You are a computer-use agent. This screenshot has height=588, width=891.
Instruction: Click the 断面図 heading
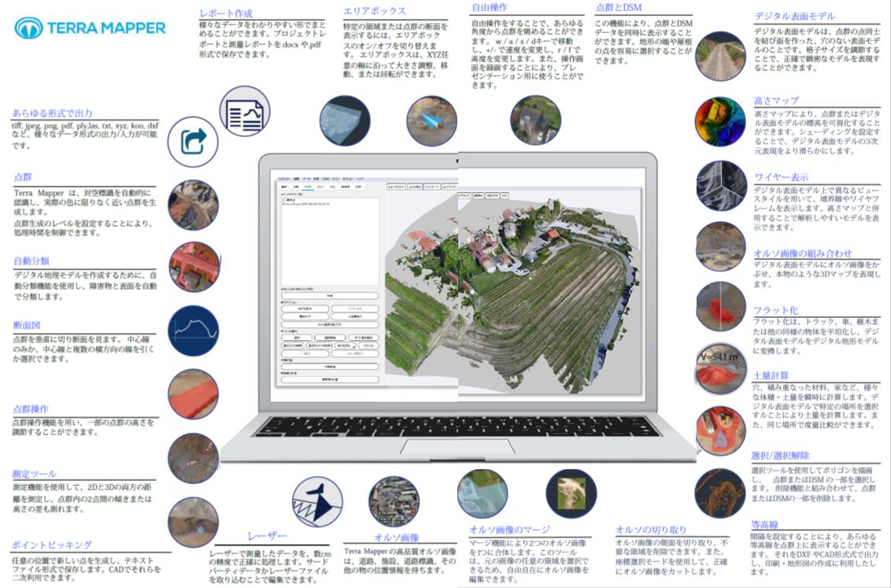(x=27, y=325)
